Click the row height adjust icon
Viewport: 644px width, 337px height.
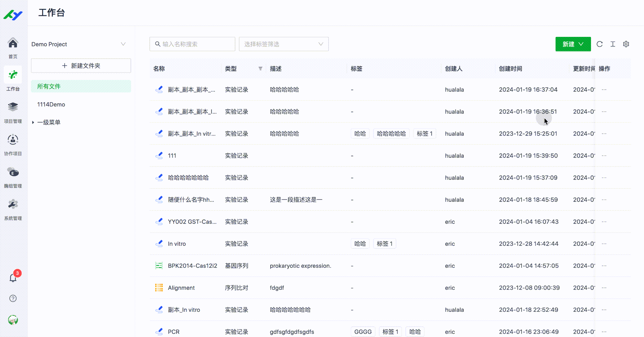pos(613,44)
